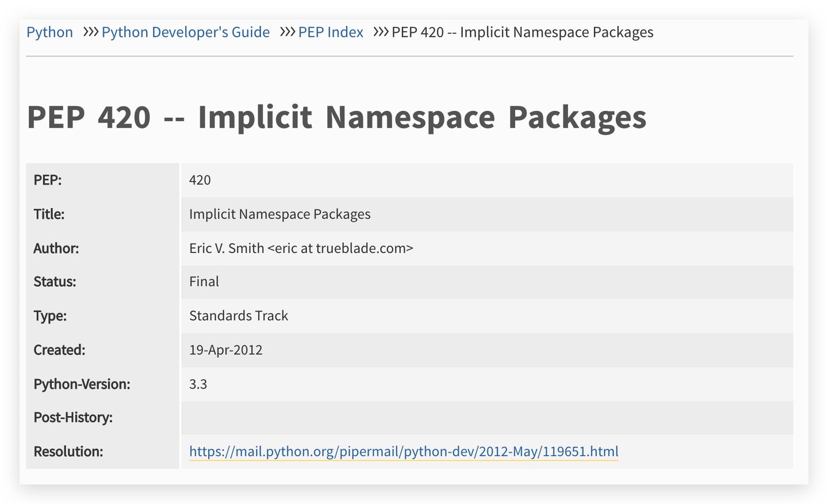Open the Python Developer's Guide breadcrumb

pos(185,32)
